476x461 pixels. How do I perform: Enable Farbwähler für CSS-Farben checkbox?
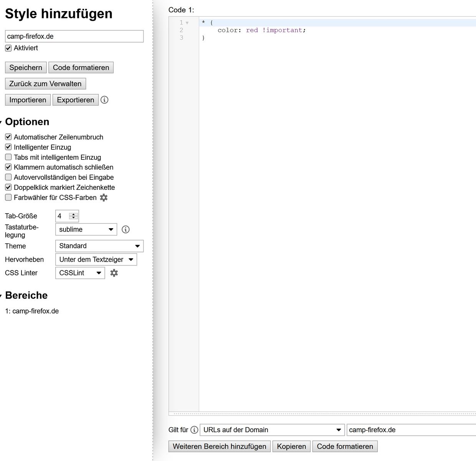tap(8, 197)
